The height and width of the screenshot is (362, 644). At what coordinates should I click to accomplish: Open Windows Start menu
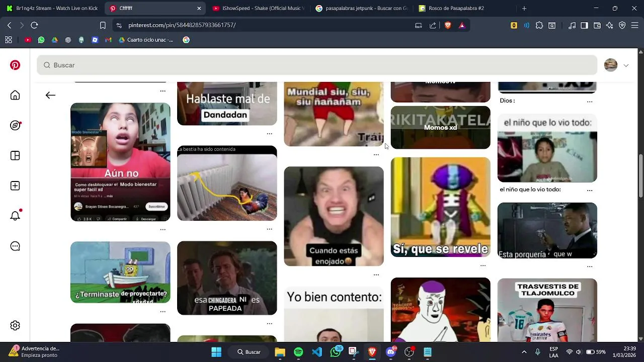[x=216, y=352]
